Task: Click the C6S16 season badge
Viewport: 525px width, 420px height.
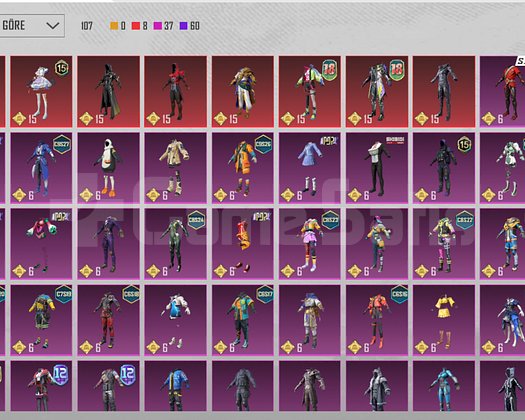Action: pyautogui.click(x=399, y=294)
